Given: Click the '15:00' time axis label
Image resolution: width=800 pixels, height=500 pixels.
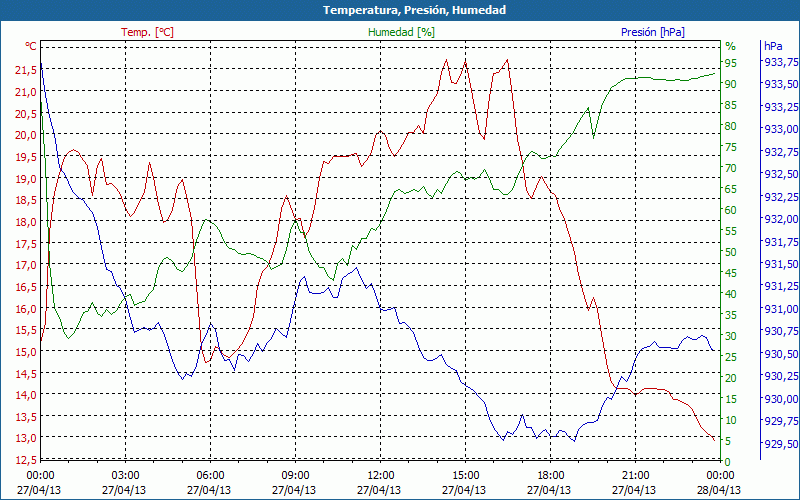Looking at the screenshot, I should point(465,475).
